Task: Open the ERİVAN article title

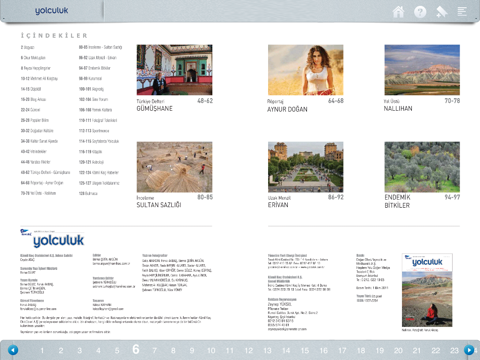Action: 278,205
